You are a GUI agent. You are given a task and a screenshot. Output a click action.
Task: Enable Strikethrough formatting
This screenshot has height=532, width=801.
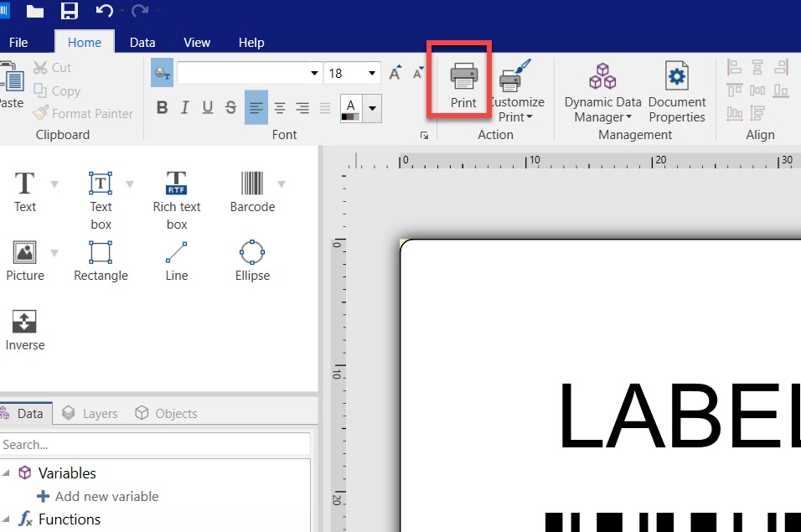(231, 107)
